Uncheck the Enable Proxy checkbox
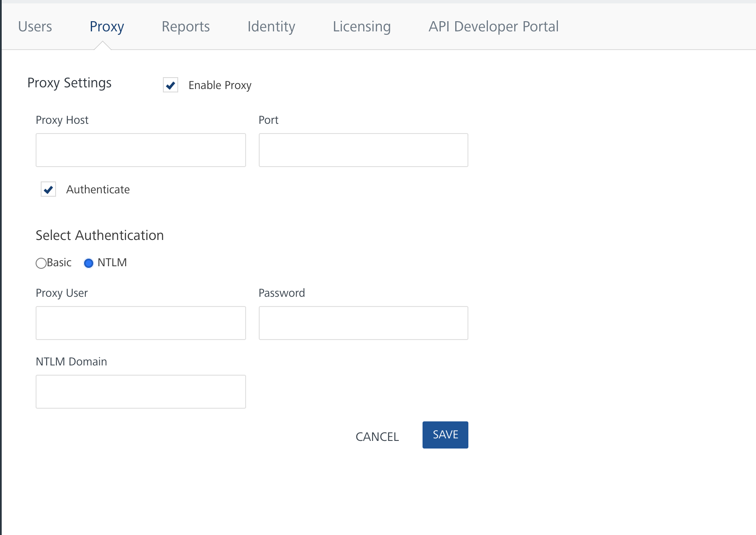This screenshot has width=756, height=535. 171,85
